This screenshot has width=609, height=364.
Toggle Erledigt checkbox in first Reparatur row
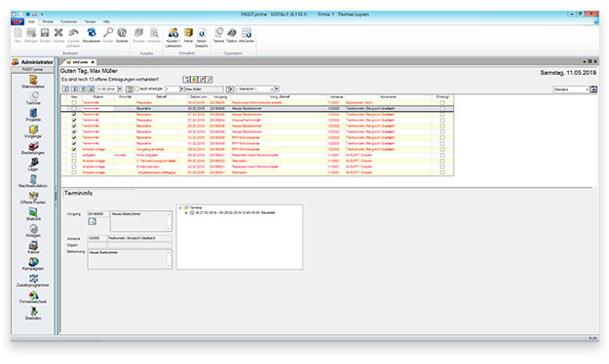coord(442,103)
